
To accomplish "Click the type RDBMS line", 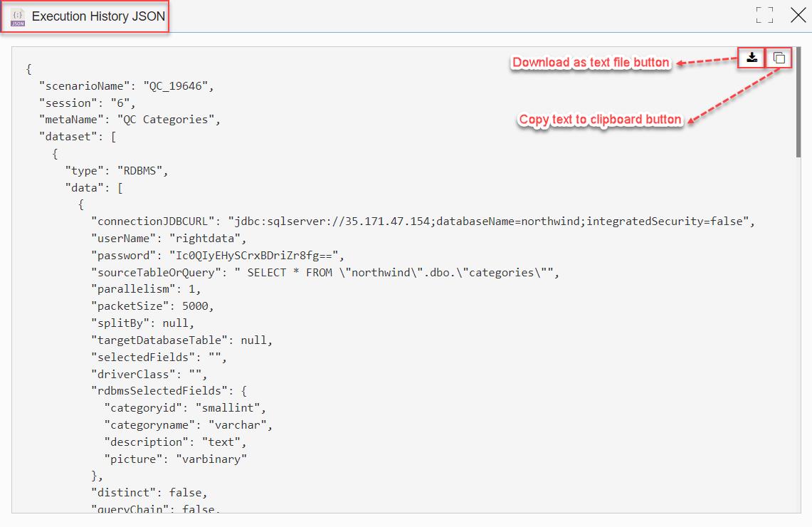I will (x=117, y=171).
